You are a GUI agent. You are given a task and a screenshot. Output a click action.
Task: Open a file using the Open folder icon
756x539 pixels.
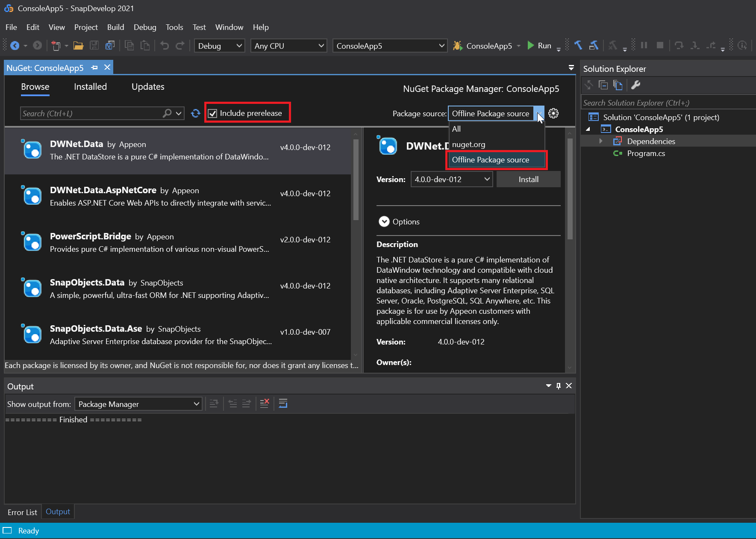coord(79,46)
